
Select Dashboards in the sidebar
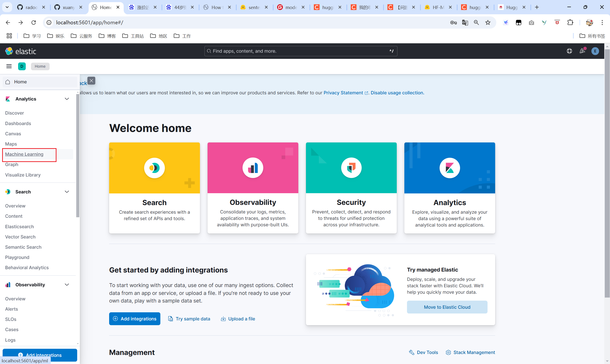[18, 123]
